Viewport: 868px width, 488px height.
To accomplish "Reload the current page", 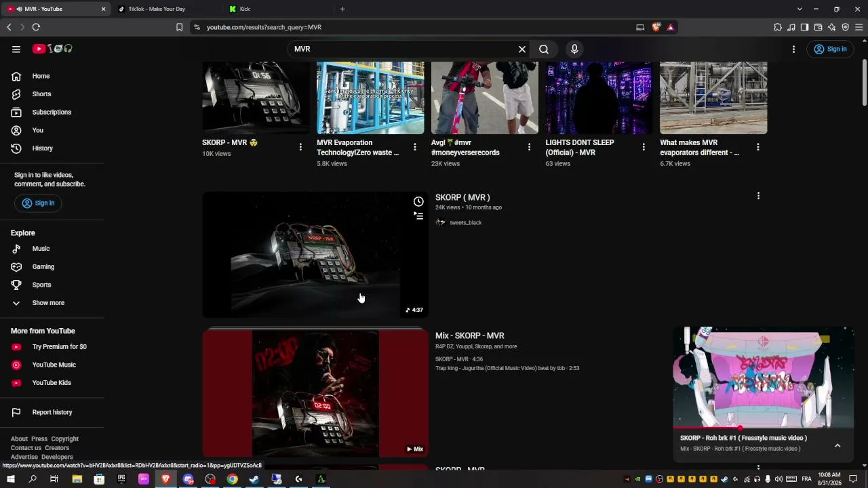I will pos(36,27).
